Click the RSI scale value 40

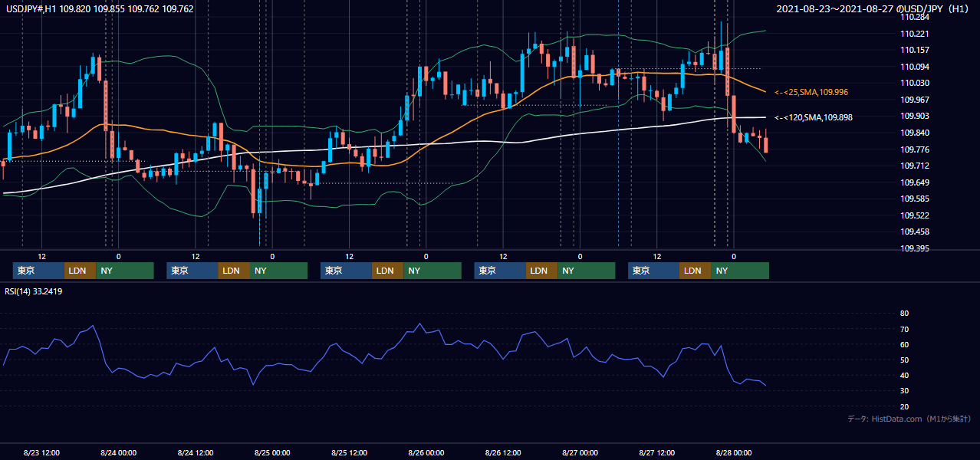click(904, 375)
